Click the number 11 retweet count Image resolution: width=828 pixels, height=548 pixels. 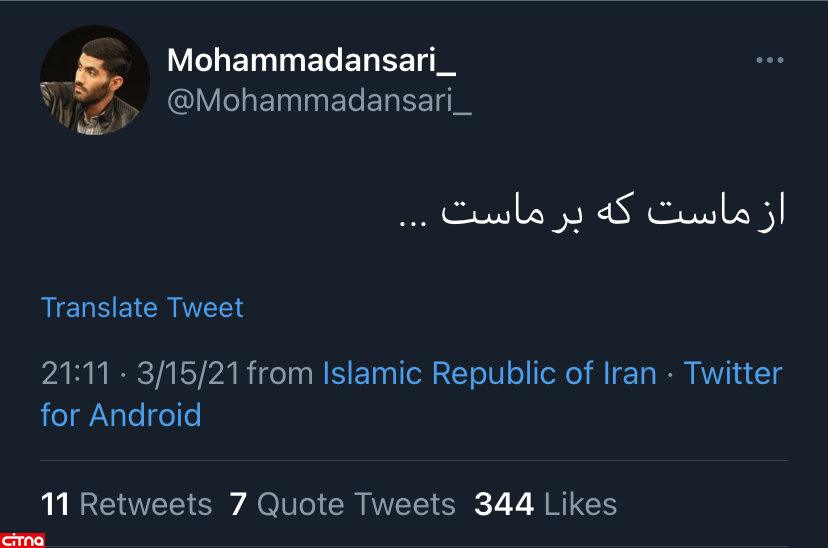(55, 504)
